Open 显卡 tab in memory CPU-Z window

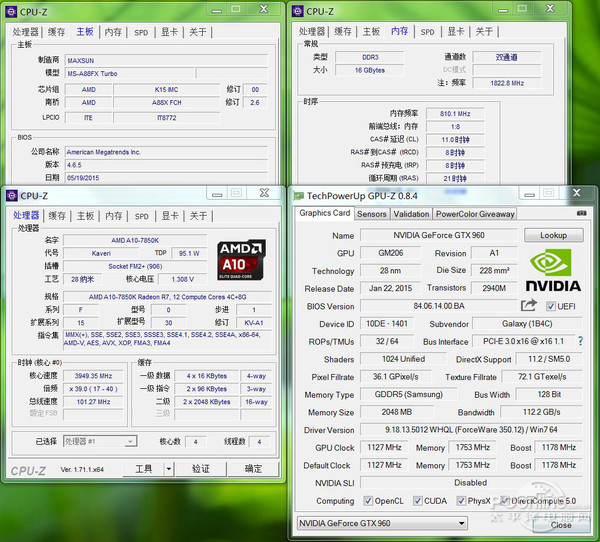pyautogui.click(x=456, y=32)
